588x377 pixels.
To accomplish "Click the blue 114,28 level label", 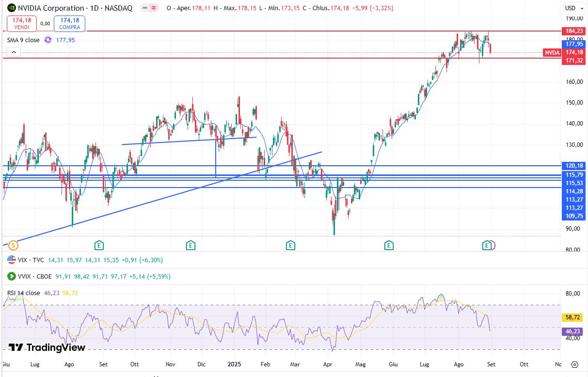I will tap(574, 191).
